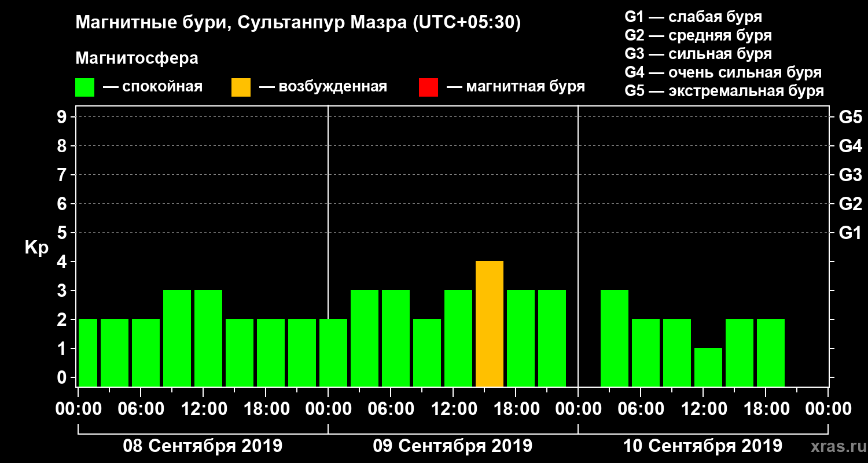The image size is (868, 463).
Task: Click the Kp 3 bar on 10 September
Action: coord(615,339)
